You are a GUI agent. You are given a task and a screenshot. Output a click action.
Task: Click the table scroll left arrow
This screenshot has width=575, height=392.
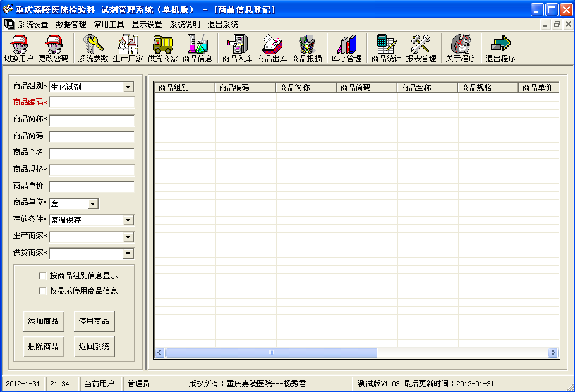(x=159, y=353)
